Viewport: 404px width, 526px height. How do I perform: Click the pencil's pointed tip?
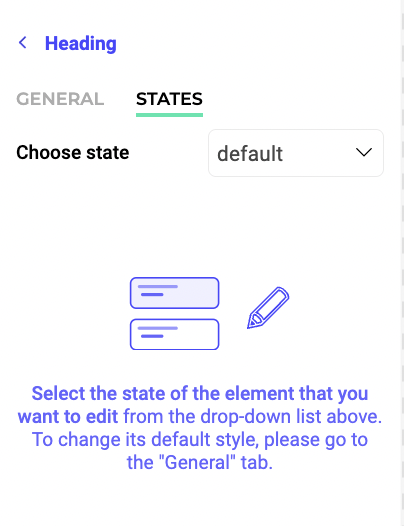pyautogui.click(x=252, y=323)
